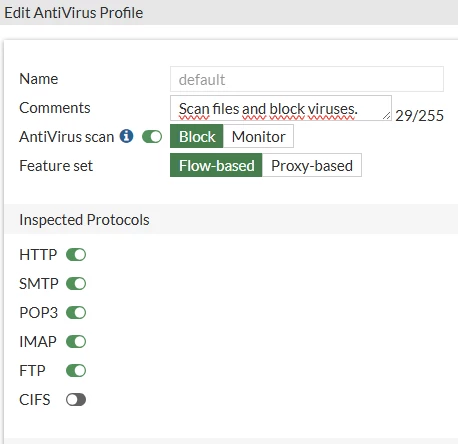458x444 pixels.
Task: Switch off POP3 inspection
Action: pyautogui.click(x=76, y=313)
